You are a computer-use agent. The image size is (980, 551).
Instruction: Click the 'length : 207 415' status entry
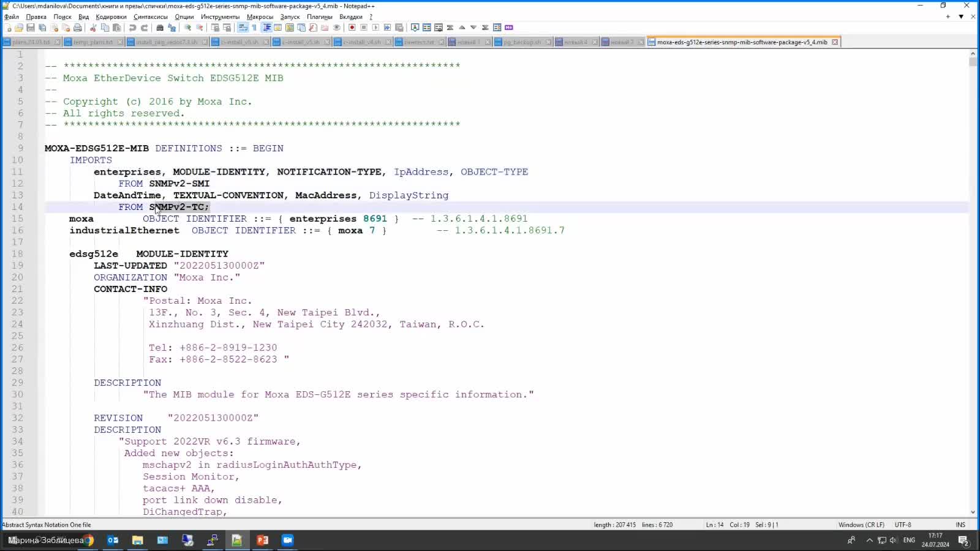point(614,525)
